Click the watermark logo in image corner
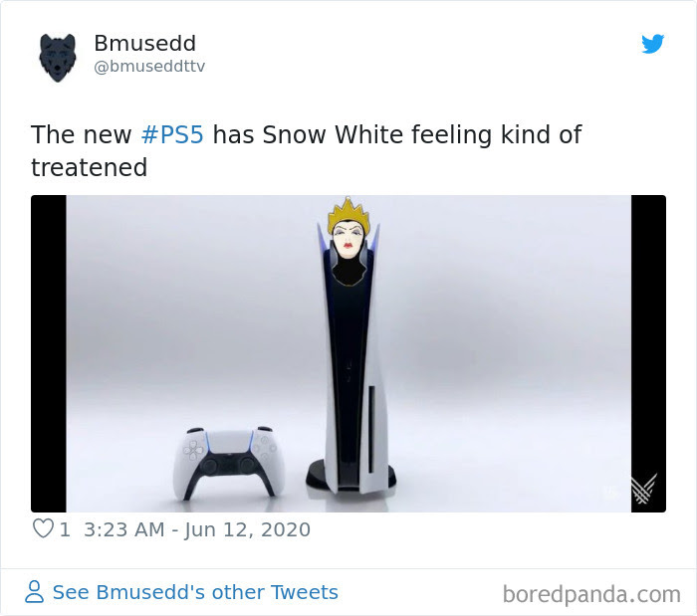 pos(643,489)
